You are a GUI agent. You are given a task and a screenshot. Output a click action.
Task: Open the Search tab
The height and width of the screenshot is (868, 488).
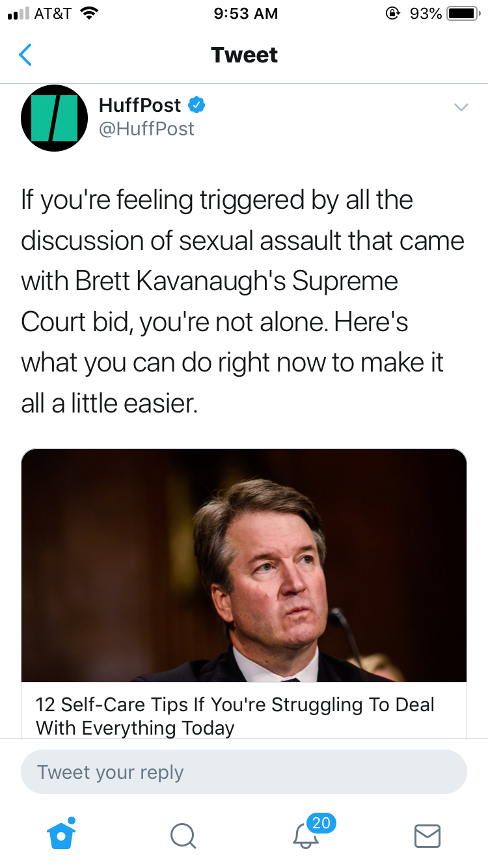(x=183, y=835)
